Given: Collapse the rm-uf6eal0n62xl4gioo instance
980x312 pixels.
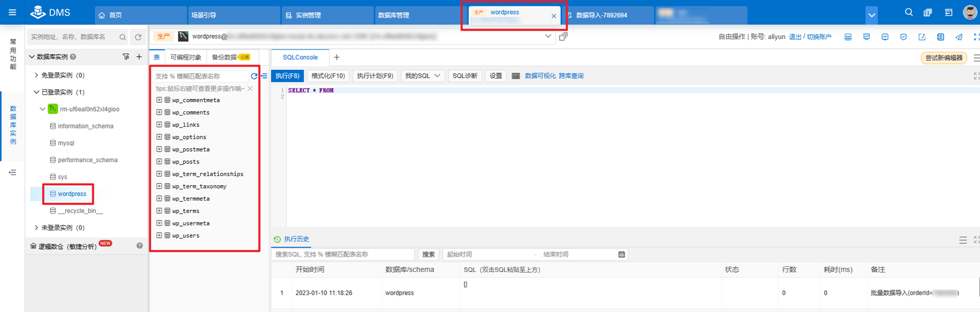Looking at the screenshot, I should pos(42,109).
